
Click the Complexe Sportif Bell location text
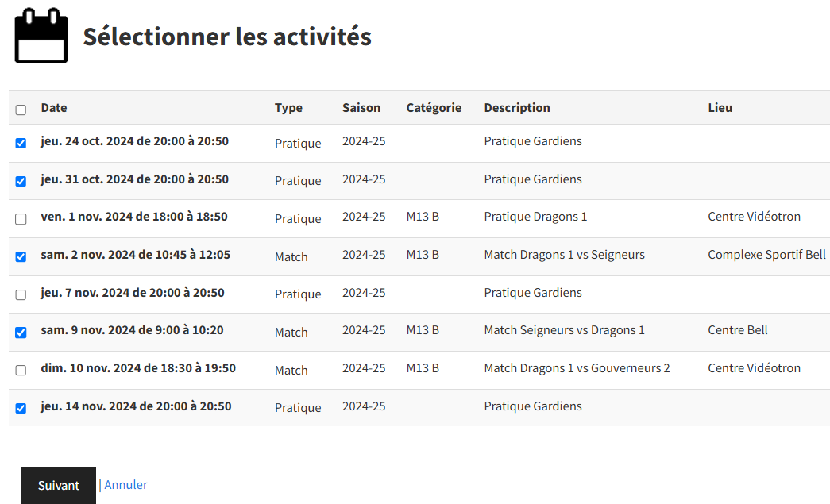tap(767, 255)
